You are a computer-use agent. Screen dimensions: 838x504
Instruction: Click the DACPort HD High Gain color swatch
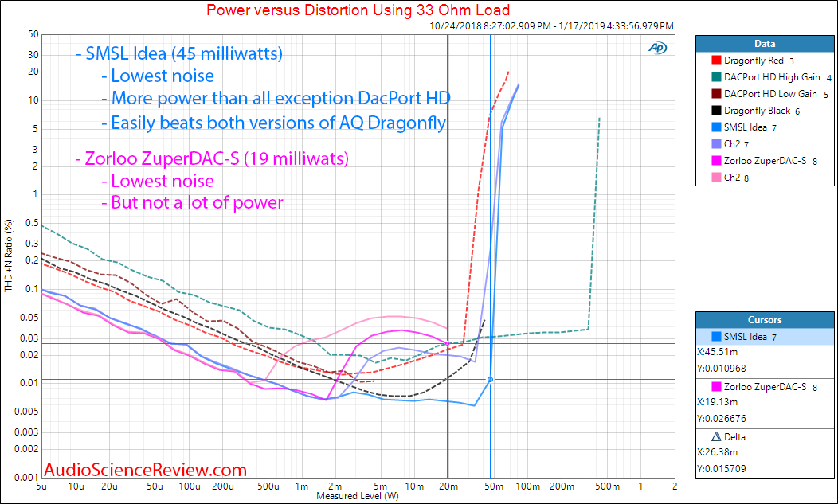tap(717, 77)
